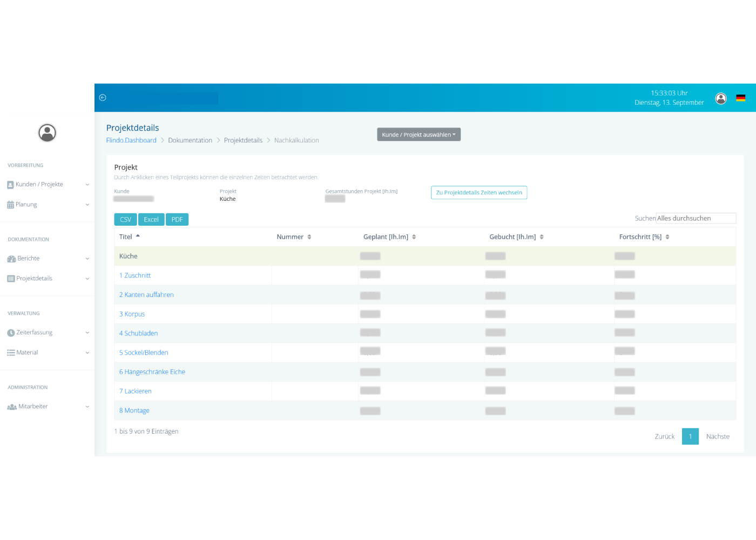Switch language via German flag icon
This screenshot has width=756, height=540.
point(741,98)
